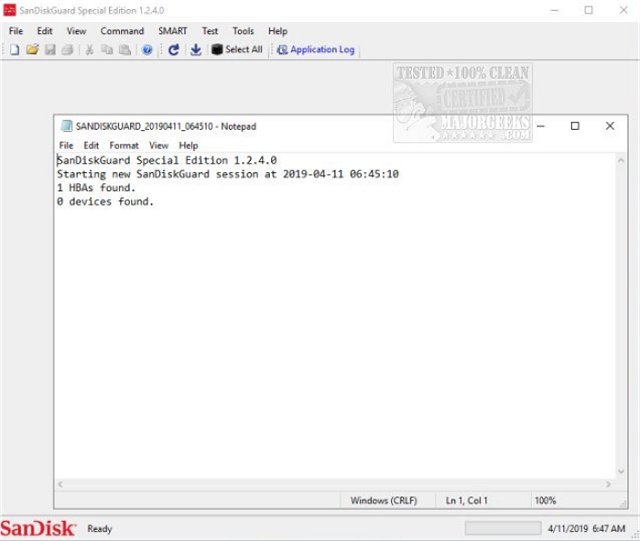640x541 pixels.
Task: Maximize the SanDiskGuard main window
Action: (589, 10)
